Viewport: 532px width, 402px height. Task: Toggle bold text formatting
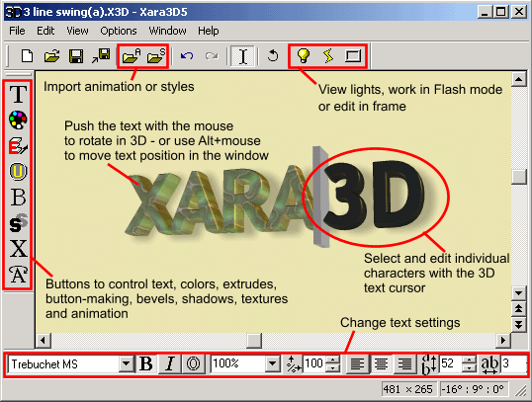coord(146,364)
